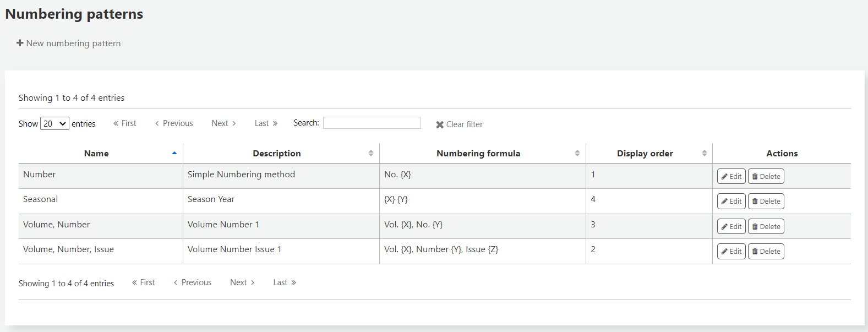868x332 pixels.
Task: Sort table by Name column
Action: click(96, 154)
